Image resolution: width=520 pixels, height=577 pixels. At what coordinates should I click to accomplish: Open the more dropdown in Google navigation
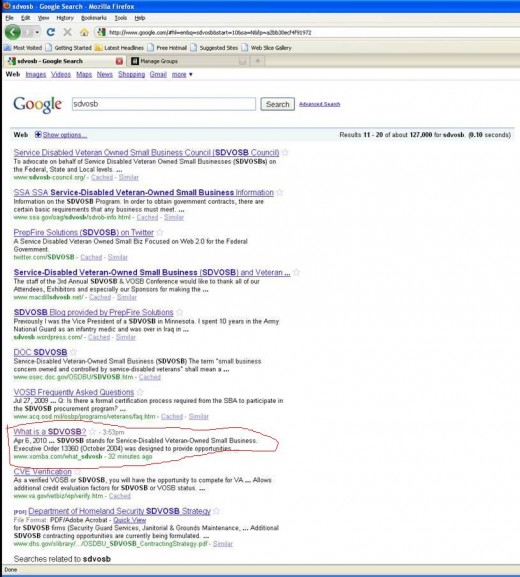(x=182, y=74)
